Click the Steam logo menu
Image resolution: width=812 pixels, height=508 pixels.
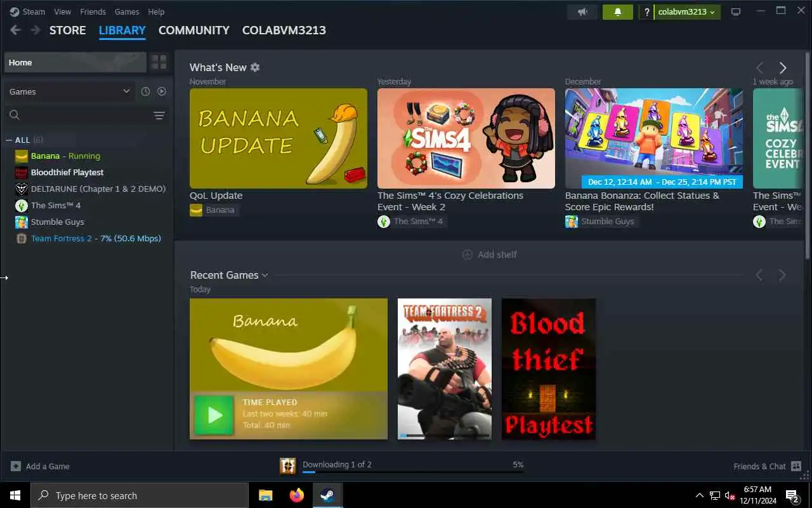pyautogui.click(x=27, y=11)
